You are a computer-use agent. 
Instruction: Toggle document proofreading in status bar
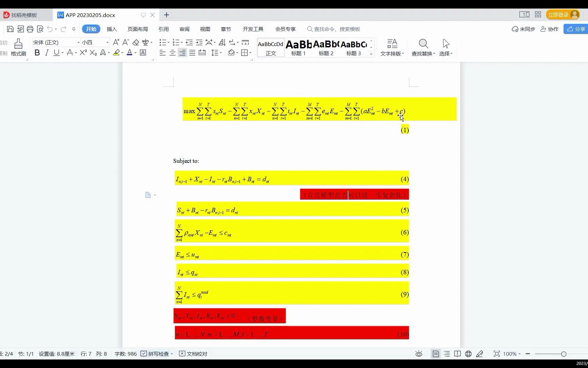click(x=193, y=354)
